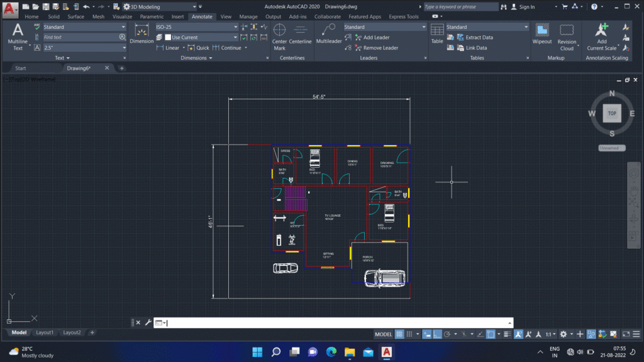Click the Dimension tool

coord(142,34)
